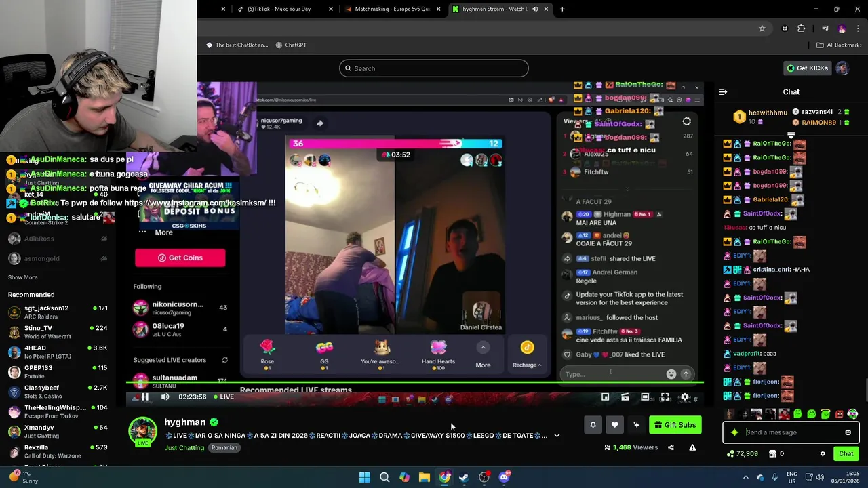The width and height of the screenshot is (868, 488).
Task: Open stream player settings gear
Action: (x=685, y=397)
